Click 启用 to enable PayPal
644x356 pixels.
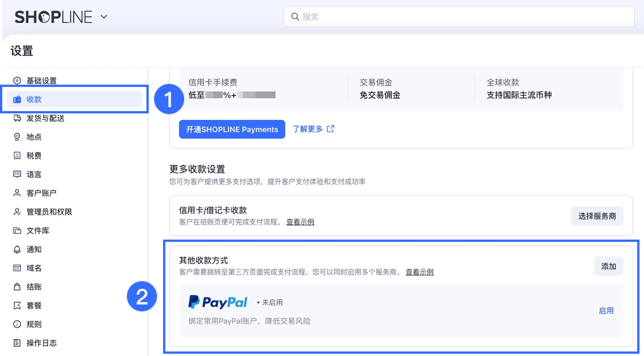(x=606, y=311)
